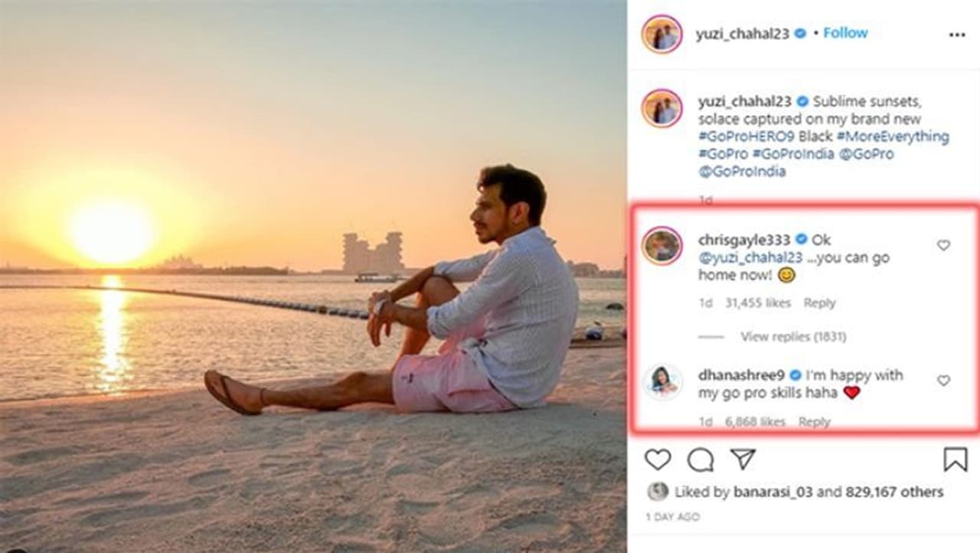The height and width of the screenshot is (553, 980).
Task: Open the comment bubble icon
Action: pyautogui.click(x=700, y=460)
